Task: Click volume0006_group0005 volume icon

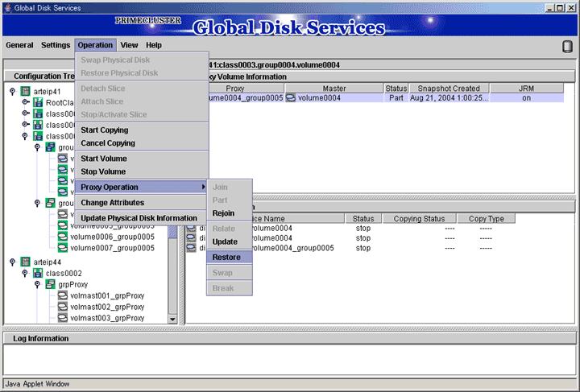Action: (x=63, y=237)
